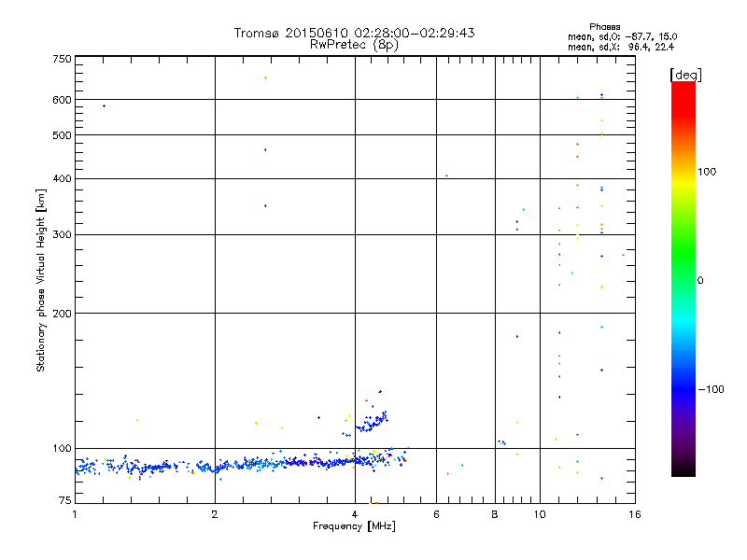Click y-axis tick label "300"
747x560 pixels.
pyautogui.click(x=62, y=235)
